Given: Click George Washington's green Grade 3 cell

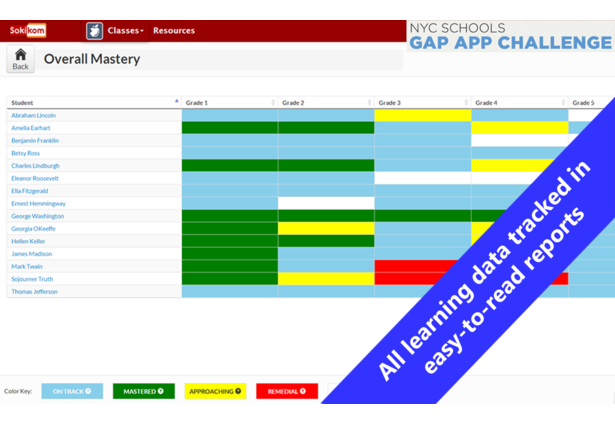Looking at the screenshot, I should (423, 216).
